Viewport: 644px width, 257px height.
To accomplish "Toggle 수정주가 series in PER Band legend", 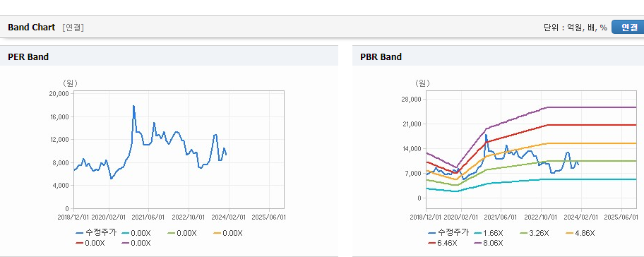I will (x=96, y=233).
